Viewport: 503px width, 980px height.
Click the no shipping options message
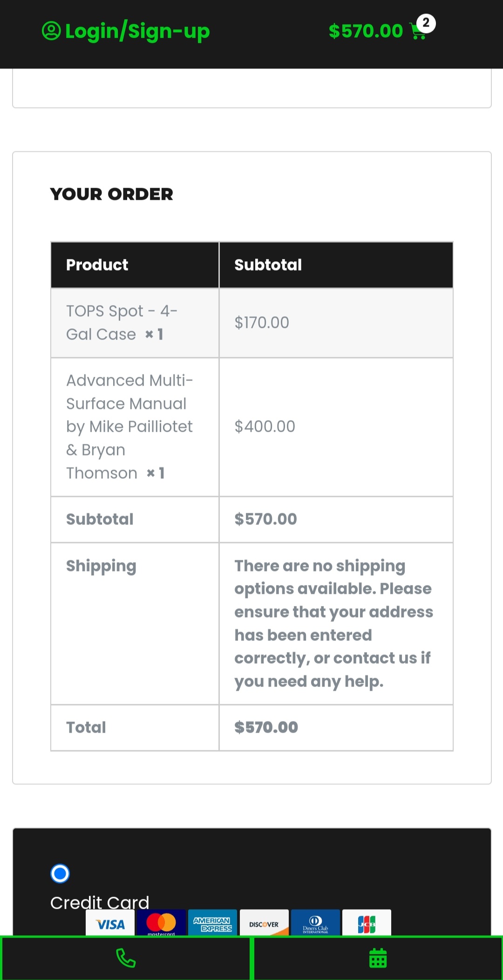[333, 623]
